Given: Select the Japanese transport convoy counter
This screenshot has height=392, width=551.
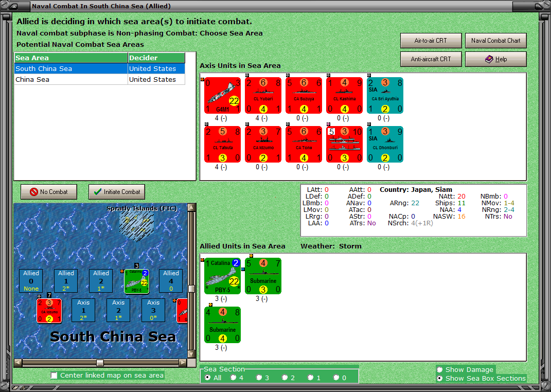Looking at the screenshot, I should (x=344, y=145).
